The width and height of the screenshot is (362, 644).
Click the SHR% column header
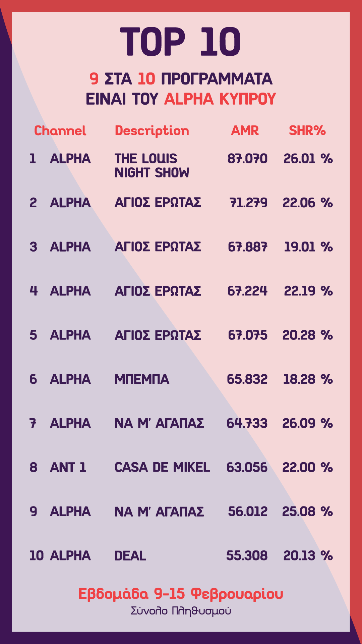pos(307,131)
